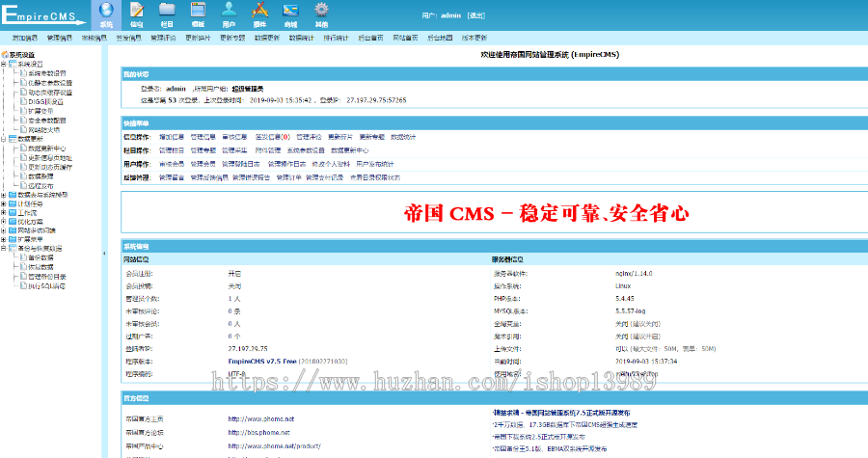Click the 系统设置 home icon in sidebar
868x458 pixels.
point(5,55)
